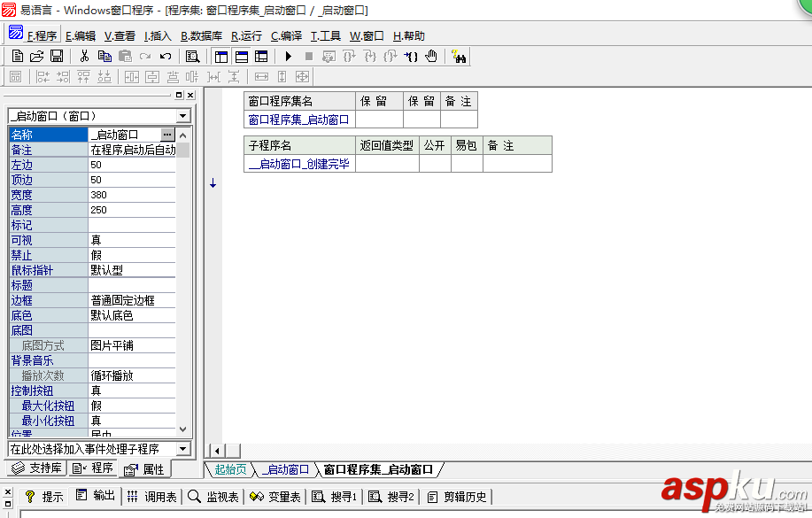Click the align-top edges icon

83,77
